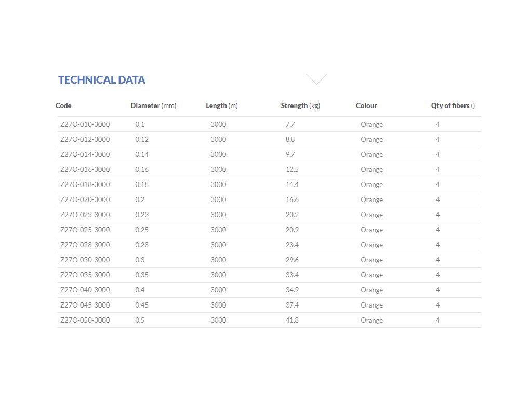Click length 3000 in the Z27O-020-3000 row

click(218, 199)
